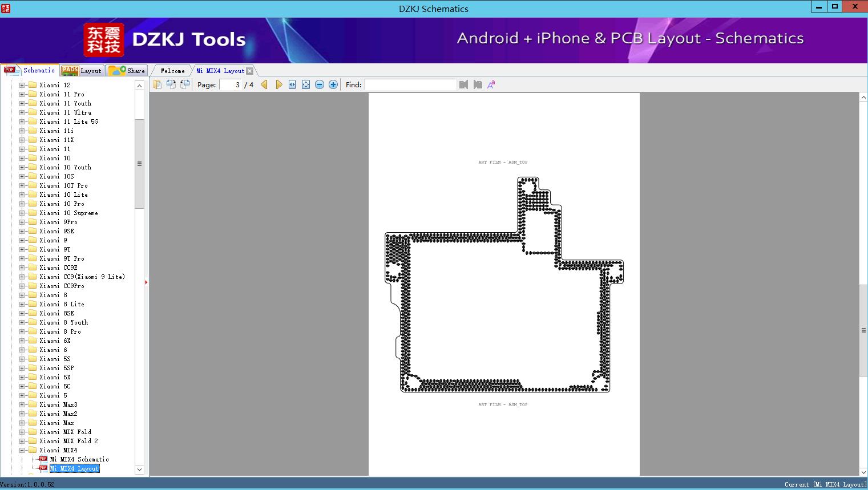Click the rotate counterclockwise icon
The width and height of the screenshot is (868, 490).
pyautogui.click(x=171, y=84)
